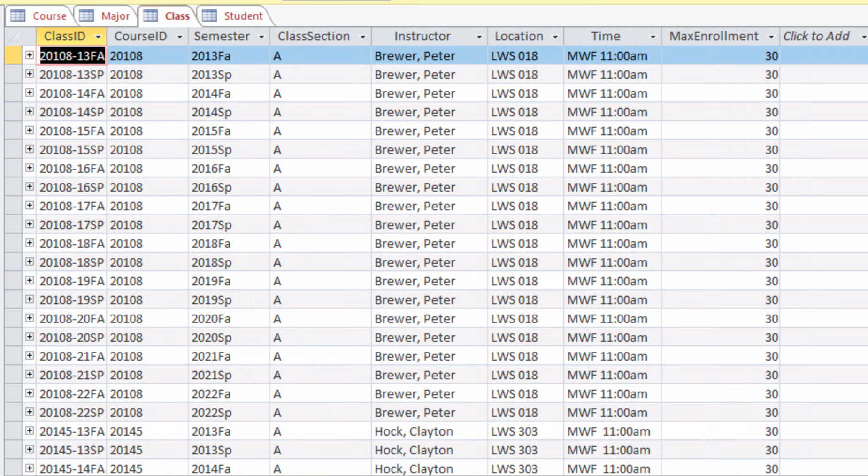868x476 pixels.
Task: Expand subdatasheet for row 20108-14SP
Action: [30, 112]
